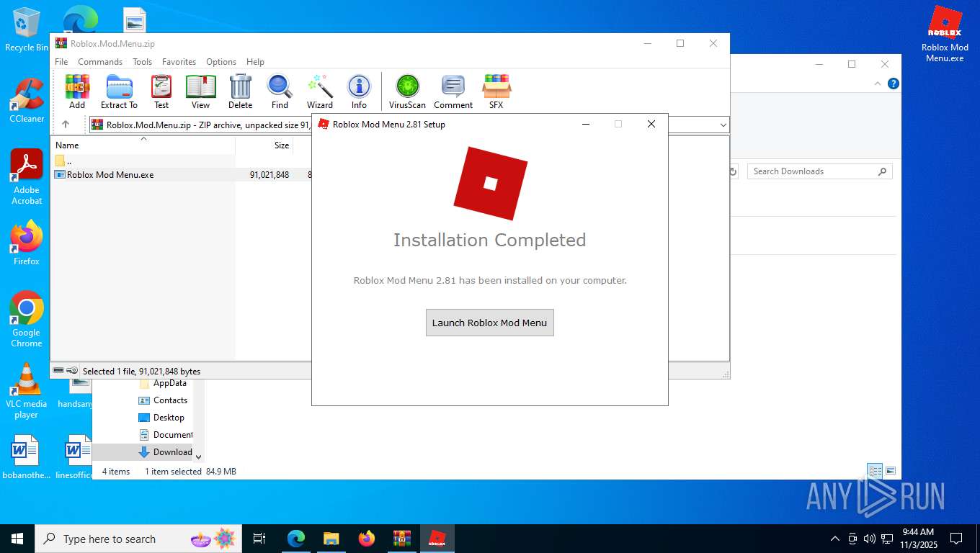Click the Explorer tree scroll-down arrow
This screenshot has height=553, width=980.
tap(199, 457)
